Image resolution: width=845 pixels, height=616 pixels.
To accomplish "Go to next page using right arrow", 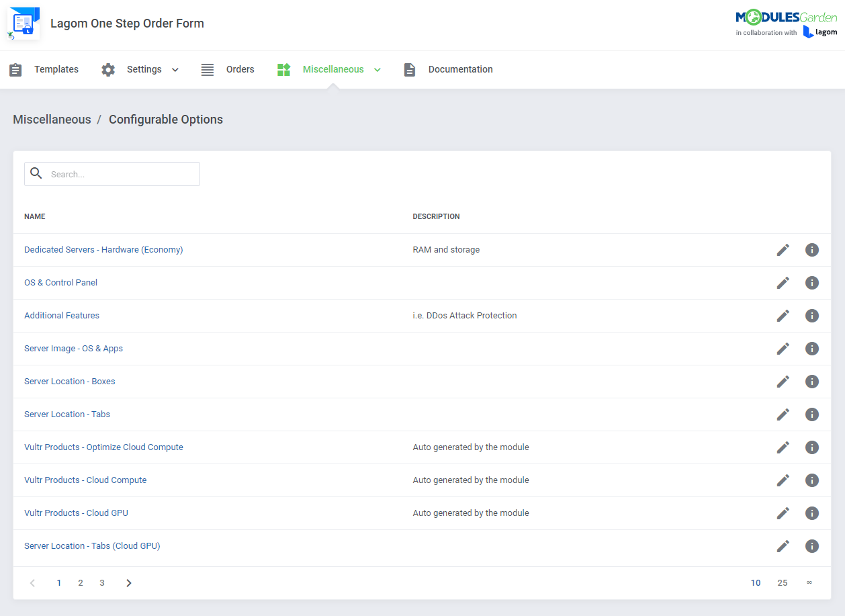I will coord(128,582).
